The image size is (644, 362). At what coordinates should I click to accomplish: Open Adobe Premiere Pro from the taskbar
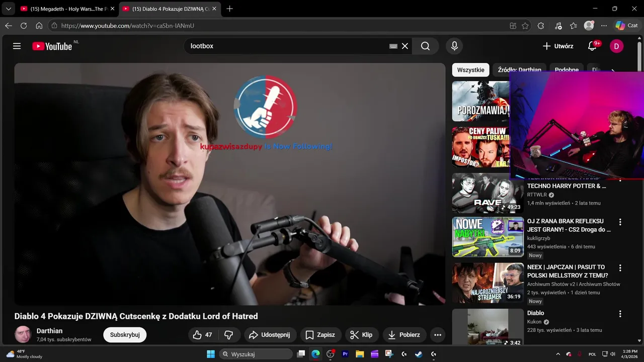tap(345, 354)
